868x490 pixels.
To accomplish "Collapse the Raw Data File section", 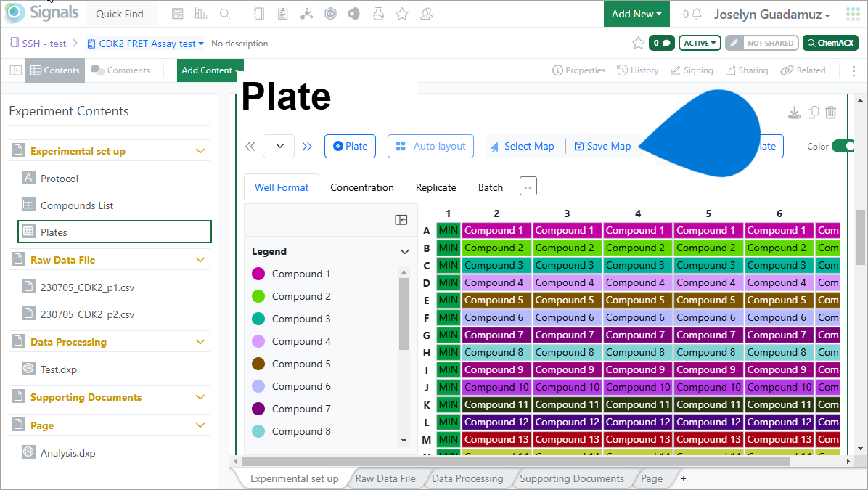I will click(x=200, y=260).
